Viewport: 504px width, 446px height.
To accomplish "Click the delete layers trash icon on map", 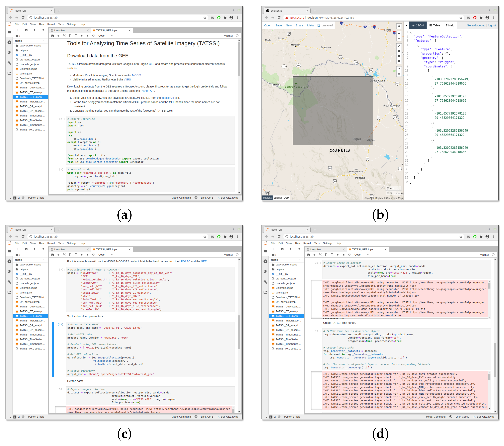I will pyautogui.click(x=399, y=74).
